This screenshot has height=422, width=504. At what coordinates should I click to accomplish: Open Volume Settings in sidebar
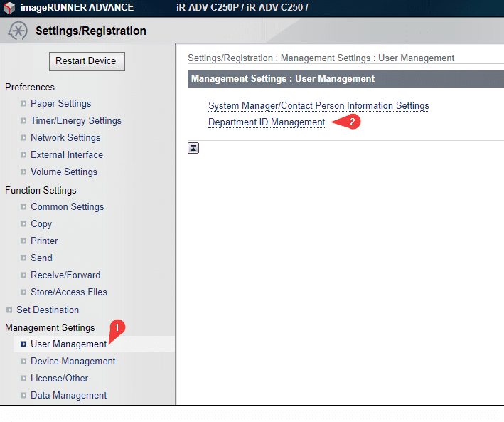click(64, 172)
